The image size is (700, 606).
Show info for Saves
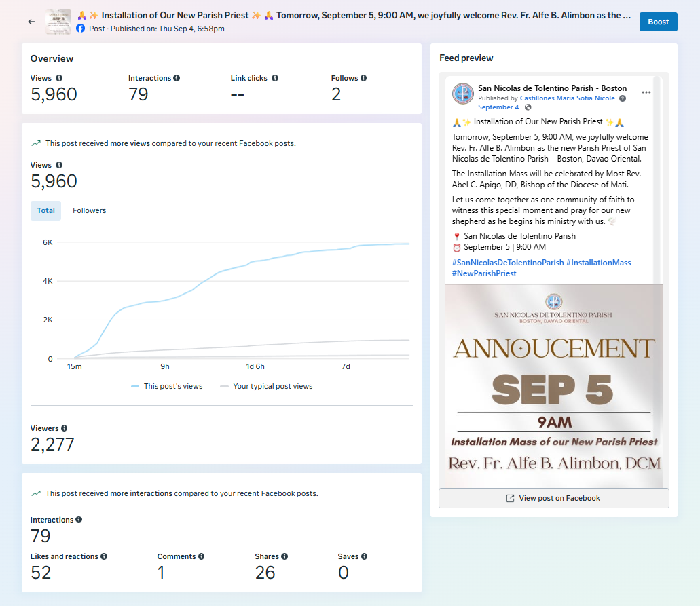365,556
